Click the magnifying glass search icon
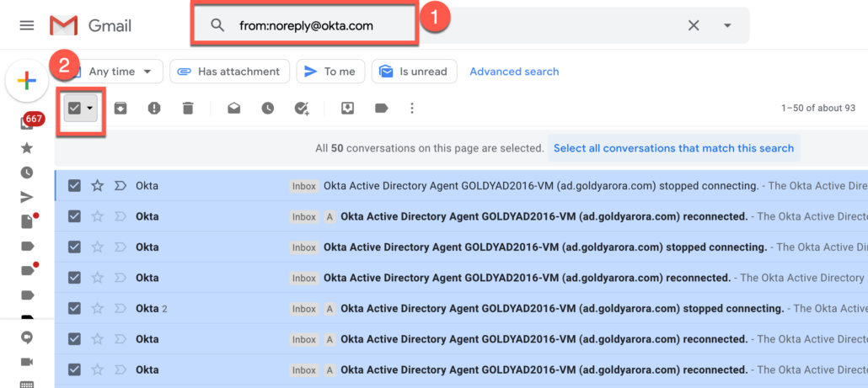Screen dimensions: 868x388 coord(217,25)
